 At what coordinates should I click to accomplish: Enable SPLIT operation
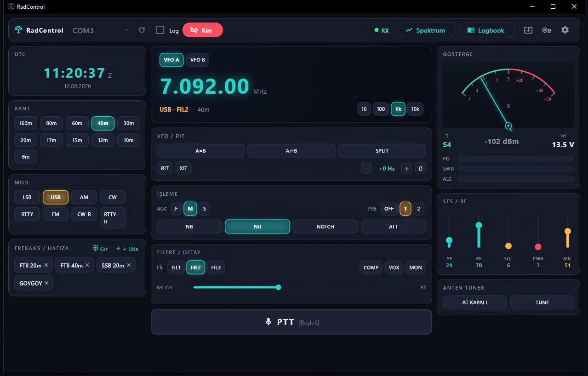[x=382, y=151]
